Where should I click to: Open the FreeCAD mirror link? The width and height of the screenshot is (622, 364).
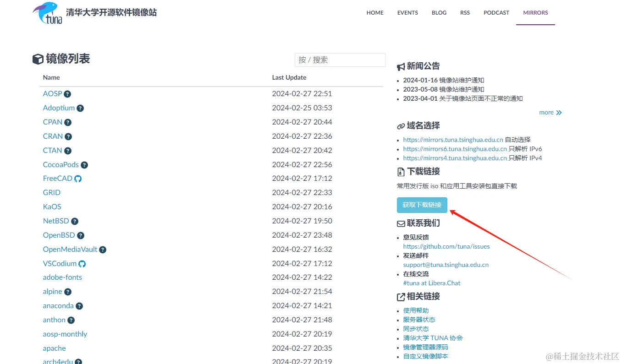coord(58,178)
